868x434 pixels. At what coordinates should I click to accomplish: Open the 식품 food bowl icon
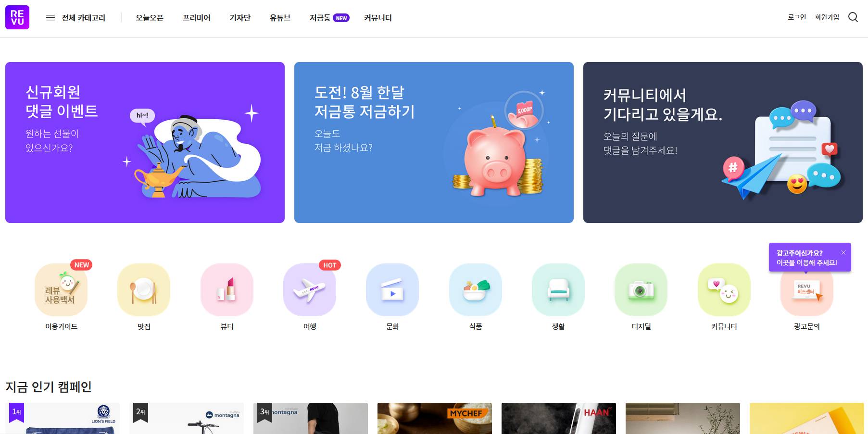pos(475,290)
